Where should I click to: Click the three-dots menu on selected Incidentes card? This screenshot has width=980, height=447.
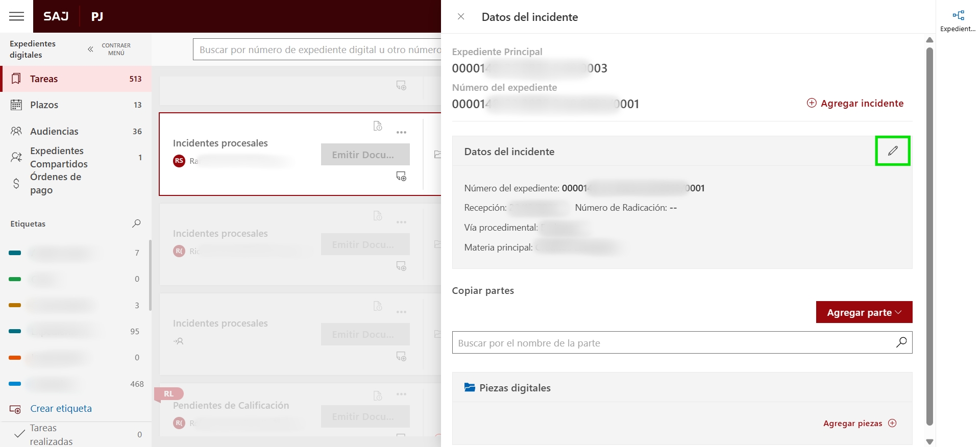click(x=402, y=133)
